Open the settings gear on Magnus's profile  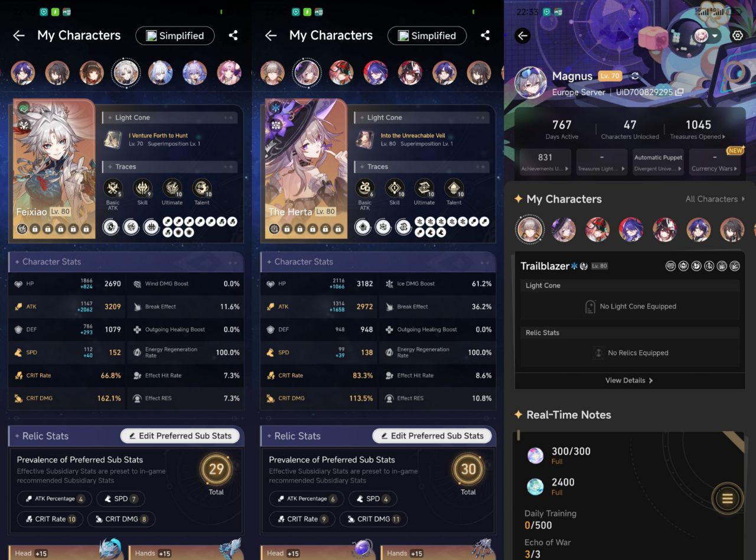pos(737,35)
